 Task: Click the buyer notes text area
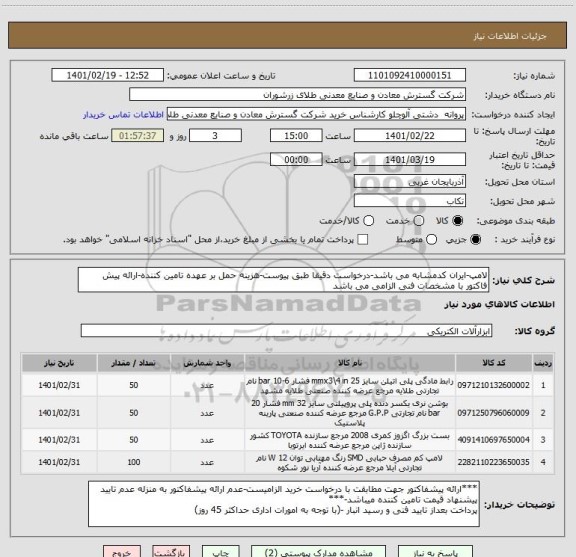point(284,504)
